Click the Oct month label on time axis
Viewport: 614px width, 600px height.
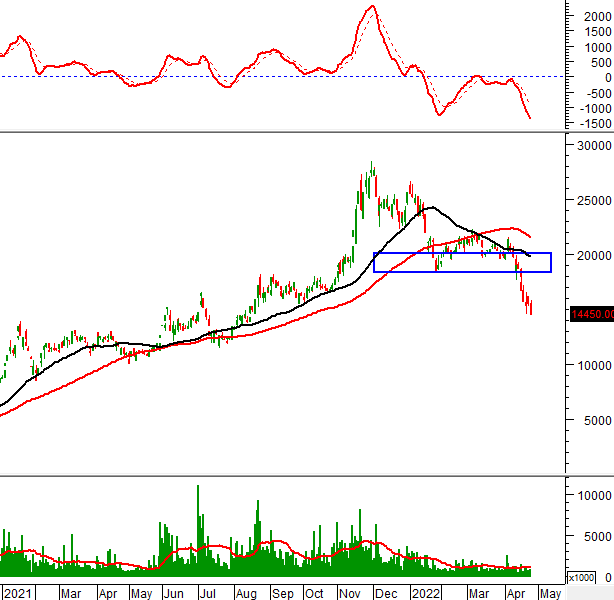[x=314, y=593]
